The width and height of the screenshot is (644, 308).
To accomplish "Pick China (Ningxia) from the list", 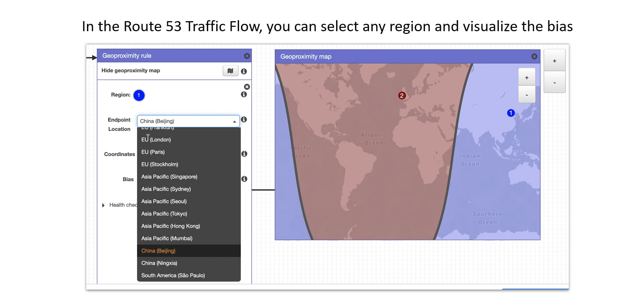I will 189,263.
